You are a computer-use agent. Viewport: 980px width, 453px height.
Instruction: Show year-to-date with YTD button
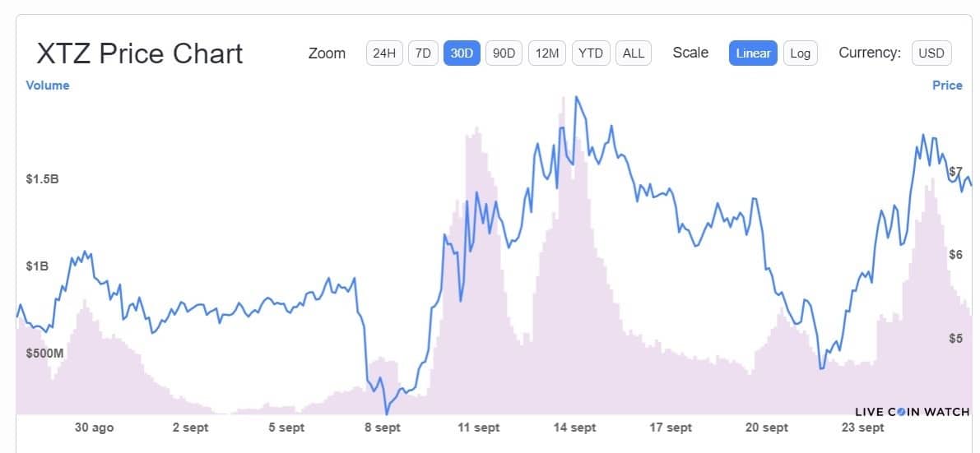(x=591, y=53)
